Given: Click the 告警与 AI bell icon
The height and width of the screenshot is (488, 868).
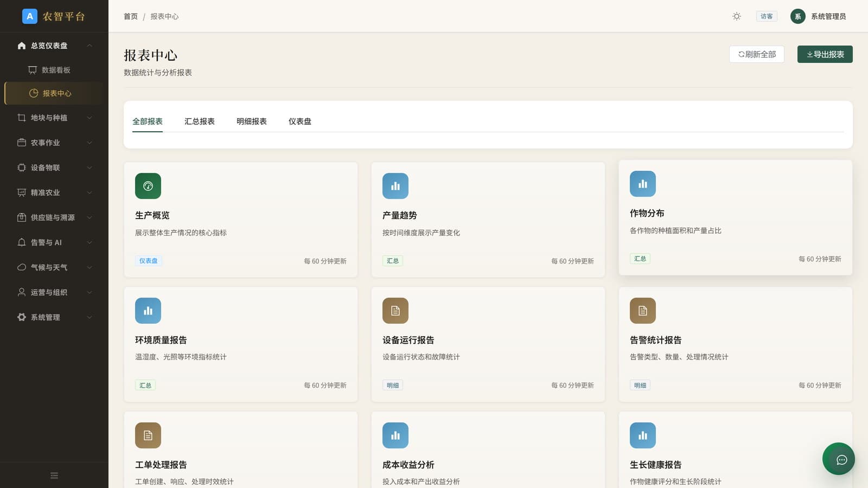Looking at the screenshot, I should click(22, 242).
